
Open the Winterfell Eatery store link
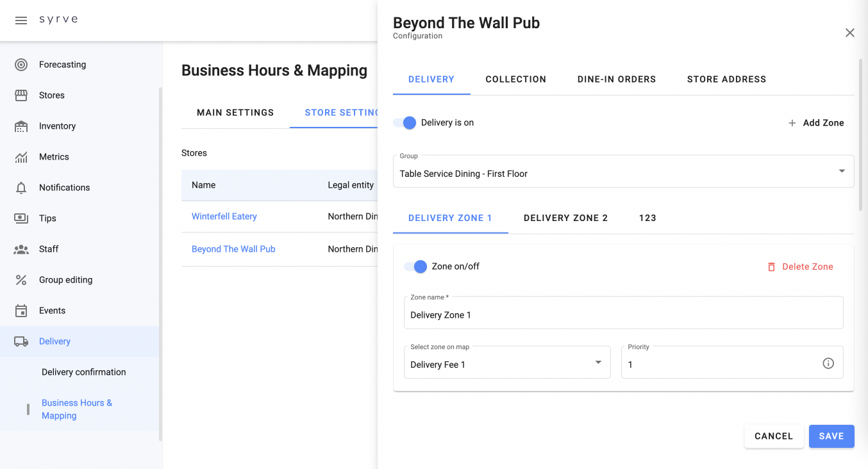[x=224, y=217]
